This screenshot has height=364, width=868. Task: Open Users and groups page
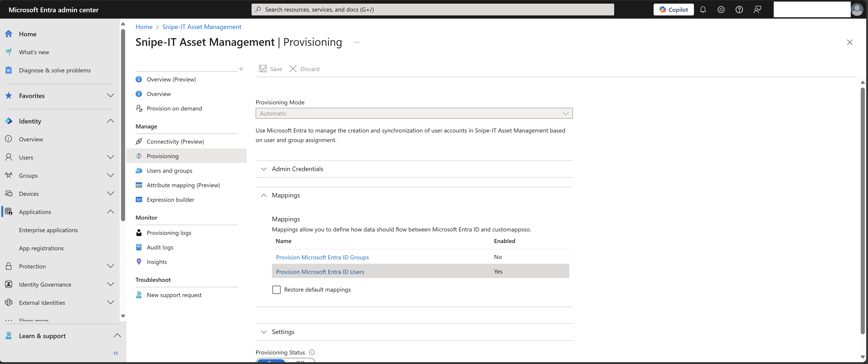coord(170,170)
